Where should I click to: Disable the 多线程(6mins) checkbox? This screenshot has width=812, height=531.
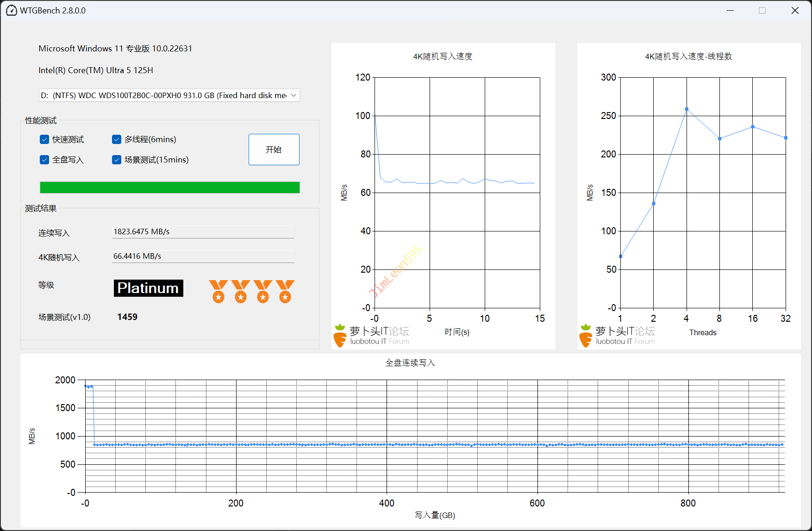[117, 139]
